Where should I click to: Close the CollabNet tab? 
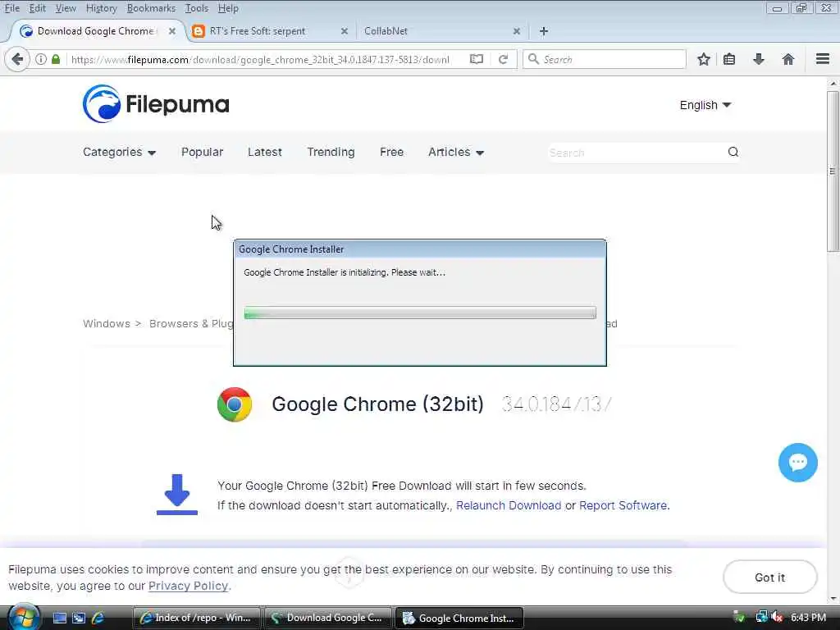517,31
